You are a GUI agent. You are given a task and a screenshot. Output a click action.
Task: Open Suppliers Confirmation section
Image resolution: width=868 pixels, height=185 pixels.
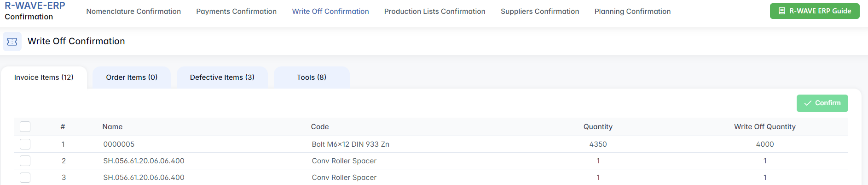pyautogui.click(x=540, y=12)
